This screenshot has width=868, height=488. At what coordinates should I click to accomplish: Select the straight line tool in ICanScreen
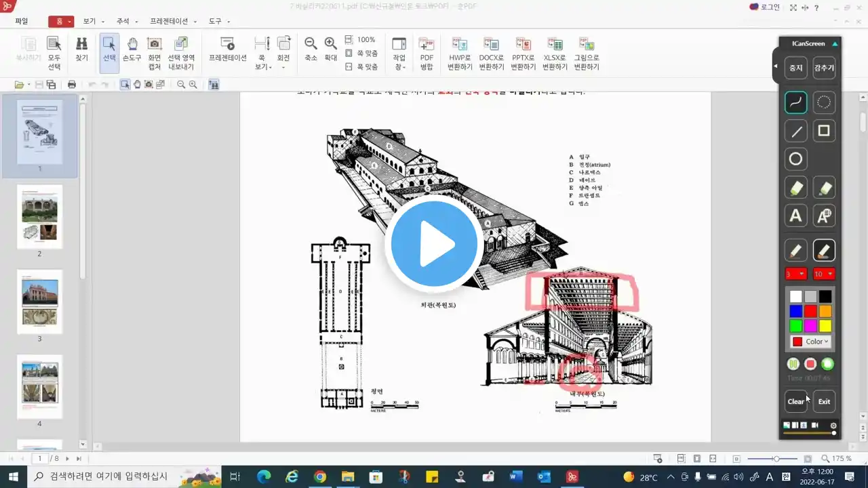tap(796, 131)
